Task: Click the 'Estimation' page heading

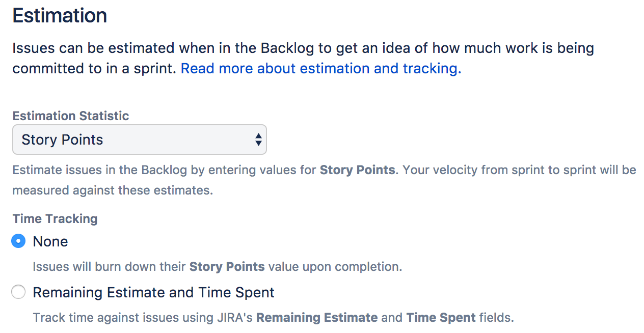Action: coord(60,16)
